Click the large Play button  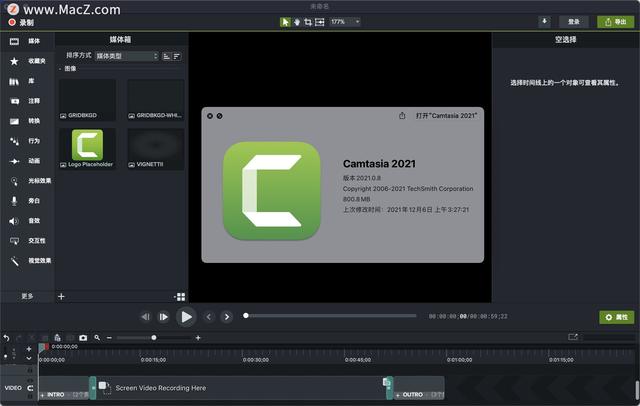(x=186, y=317)
